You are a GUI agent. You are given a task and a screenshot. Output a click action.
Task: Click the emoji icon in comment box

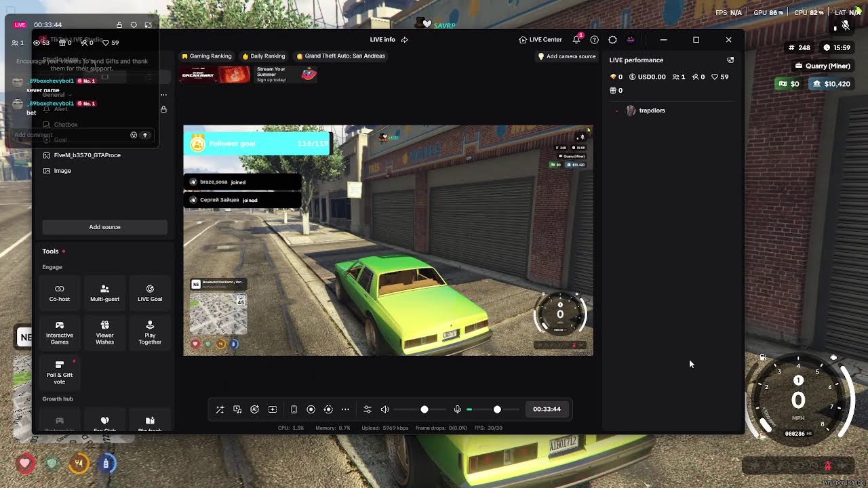pyautogui.click(x=134, y=135)
